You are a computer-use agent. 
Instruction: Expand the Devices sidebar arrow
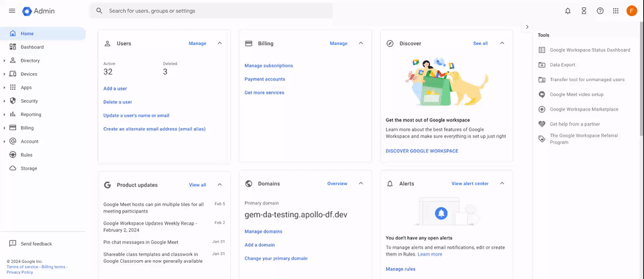point(4,74)
